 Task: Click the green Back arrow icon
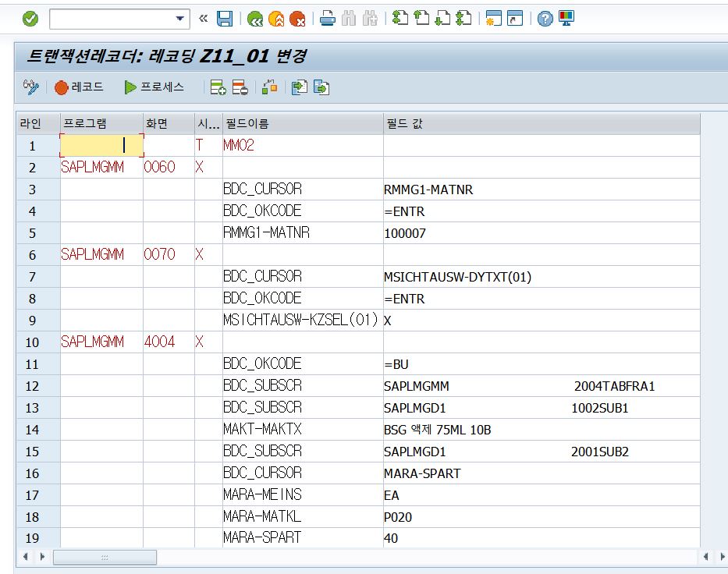point(255,18)
